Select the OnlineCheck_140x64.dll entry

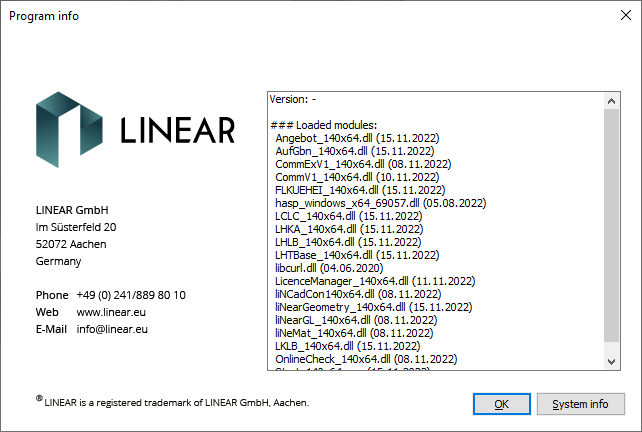point(366,359)
